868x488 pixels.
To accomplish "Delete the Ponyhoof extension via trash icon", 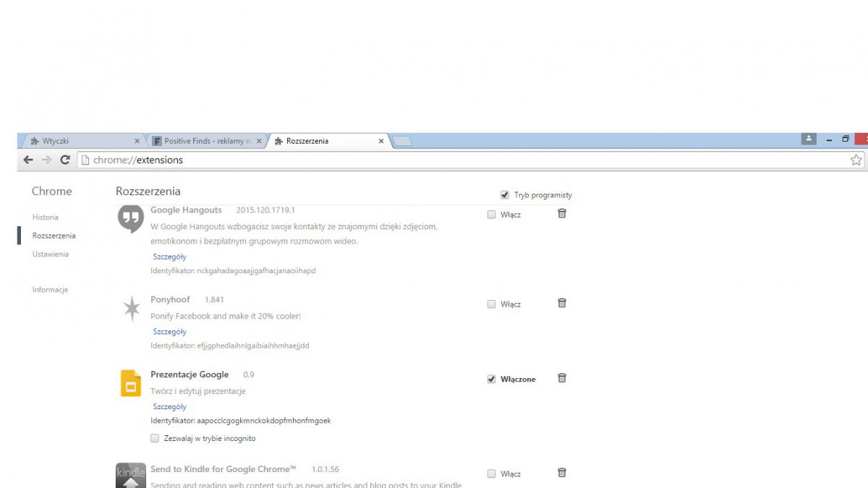I will (x=562, y=303).
